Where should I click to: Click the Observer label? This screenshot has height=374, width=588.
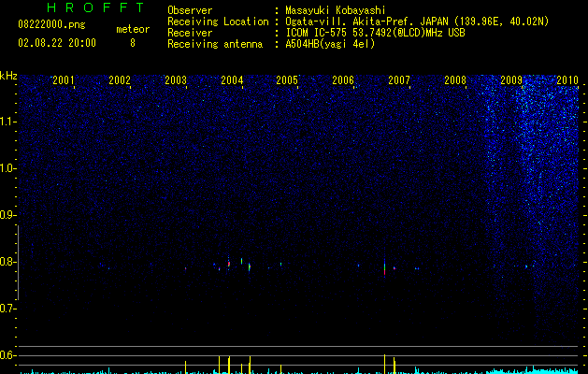[190, 10]
